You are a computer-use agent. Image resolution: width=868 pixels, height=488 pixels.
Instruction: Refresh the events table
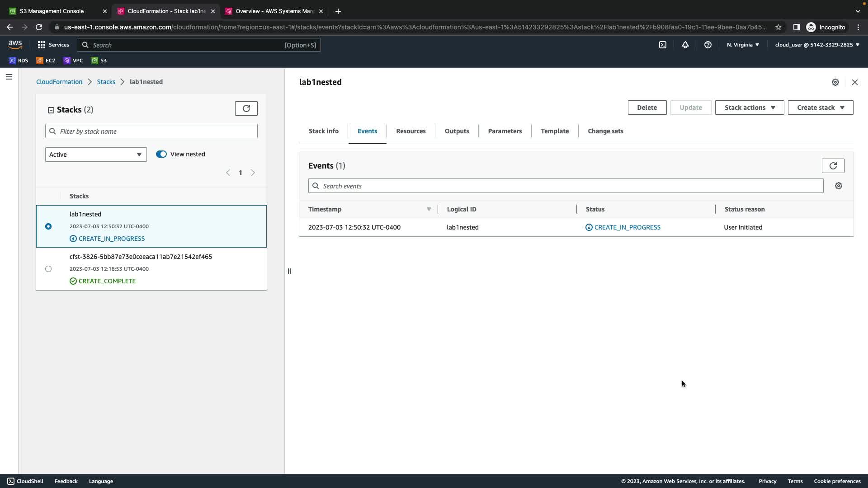pyautogui.click(x=833, y=166)
